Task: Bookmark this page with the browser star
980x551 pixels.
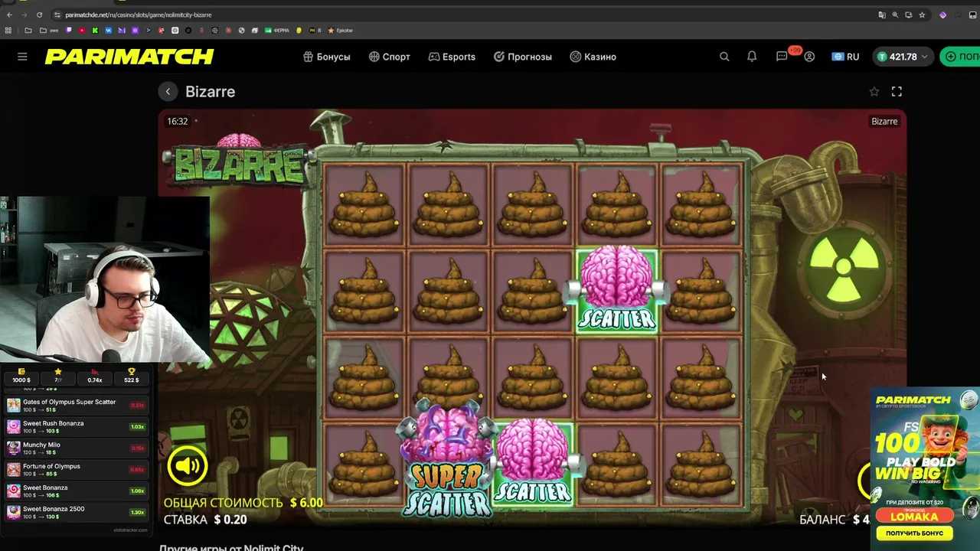Action: pyautogui.click(x=922, y=15)
